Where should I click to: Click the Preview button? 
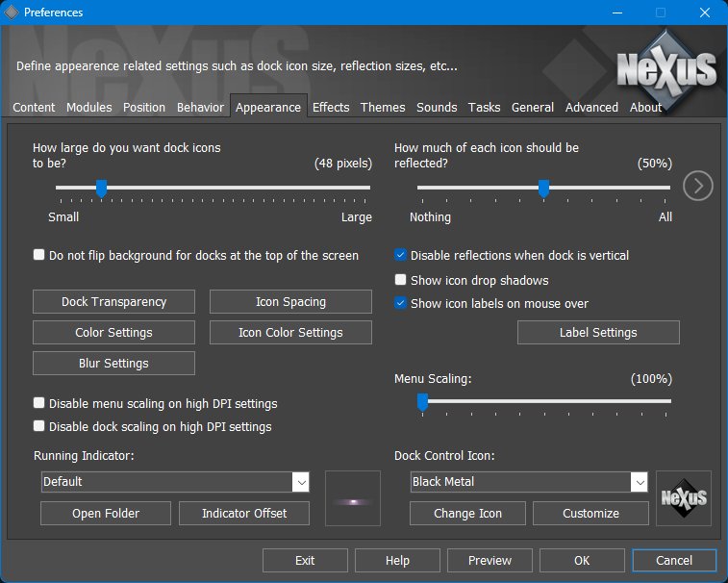(x=490, y=560)
